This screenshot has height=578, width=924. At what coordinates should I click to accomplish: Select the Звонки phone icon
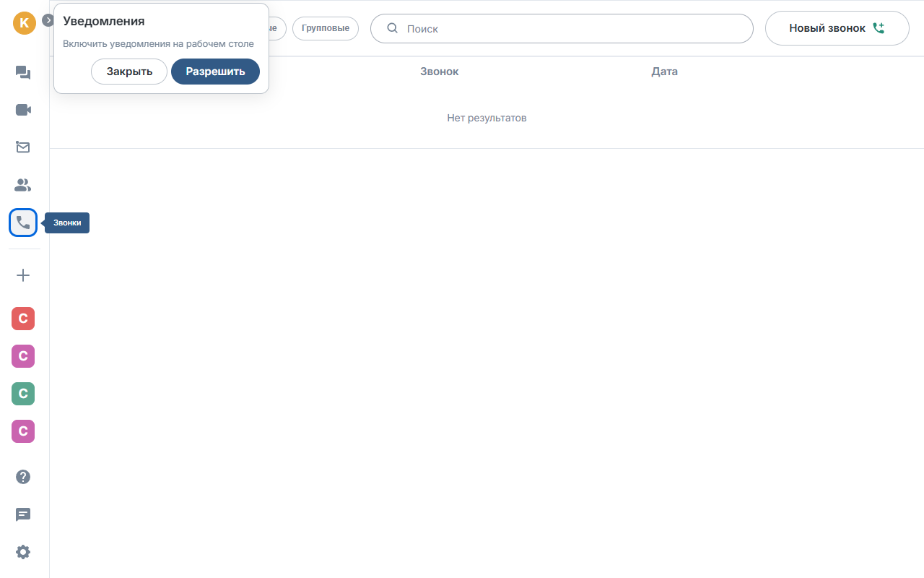point(23,223)
